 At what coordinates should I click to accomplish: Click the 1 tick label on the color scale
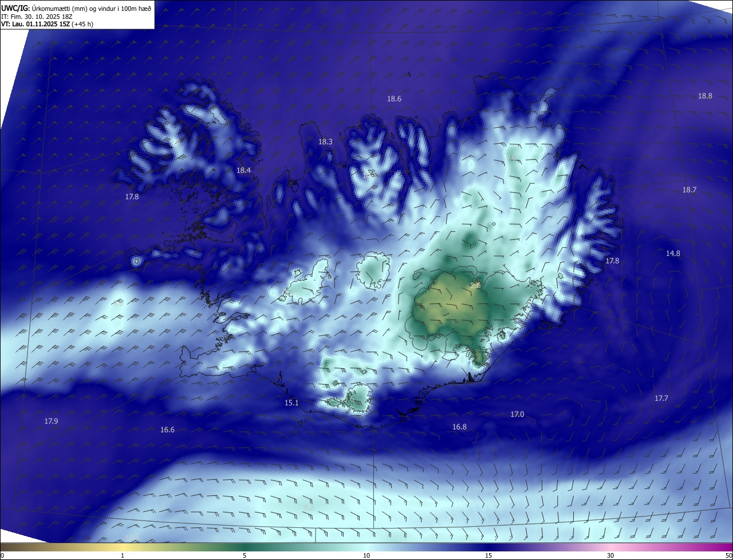coord(123,555)
